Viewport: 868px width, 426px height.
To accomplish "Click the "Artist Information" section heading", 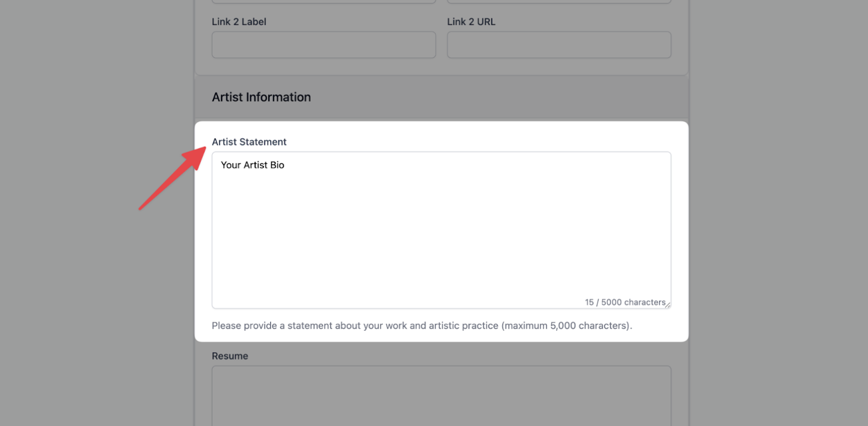I will [x=261, y=97].
